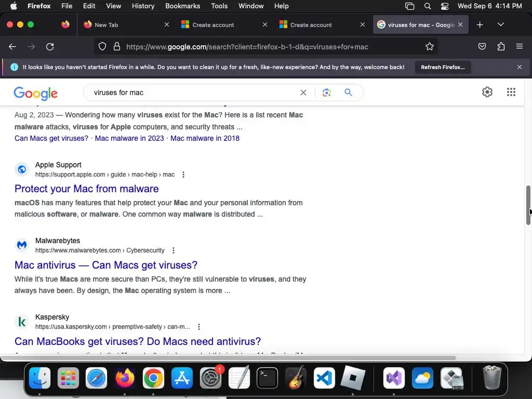Image resolution: width=532 pixels, height=399 pixels.
Task: Open the Google apps grid
Action: [511, 92]
